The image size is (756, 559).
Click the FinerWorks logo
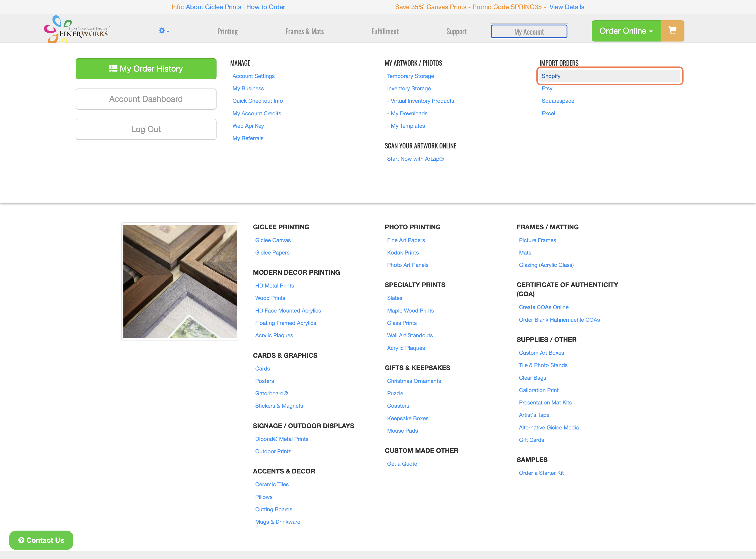[x=76, y=29]
